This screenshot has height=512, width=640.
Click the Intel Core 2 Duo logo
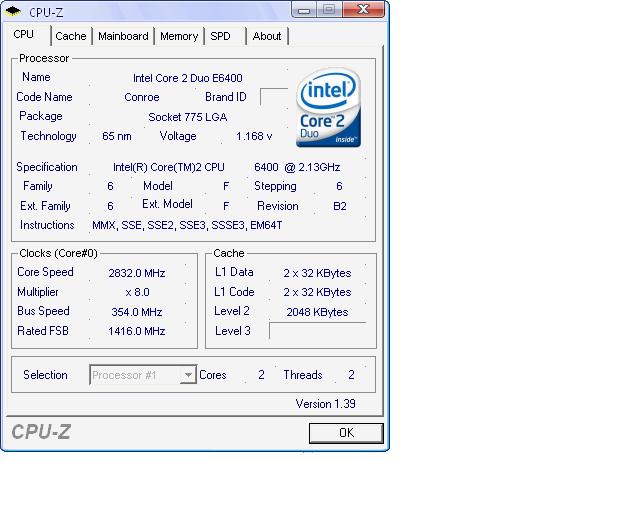pos(329,108)
